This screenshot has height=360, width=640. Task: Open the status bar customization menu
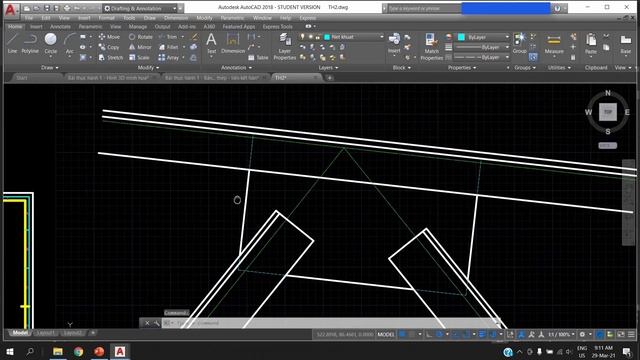[x=631, y=334]
